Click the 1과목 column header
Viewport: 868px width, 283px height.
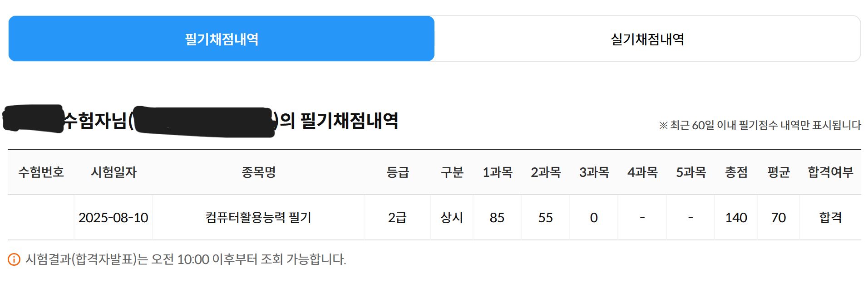[x=497, y=172]
